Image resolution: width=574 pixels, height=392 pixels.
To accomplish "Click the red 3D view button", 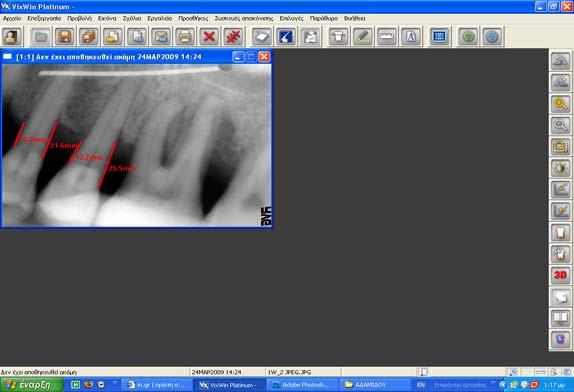I will point(560,275).
